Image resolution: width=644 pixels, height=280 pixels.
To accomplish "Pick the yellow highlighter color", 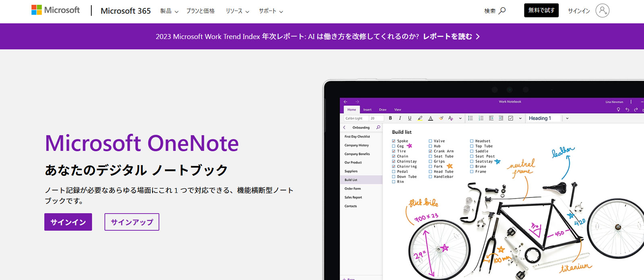I will coord(420,118).
